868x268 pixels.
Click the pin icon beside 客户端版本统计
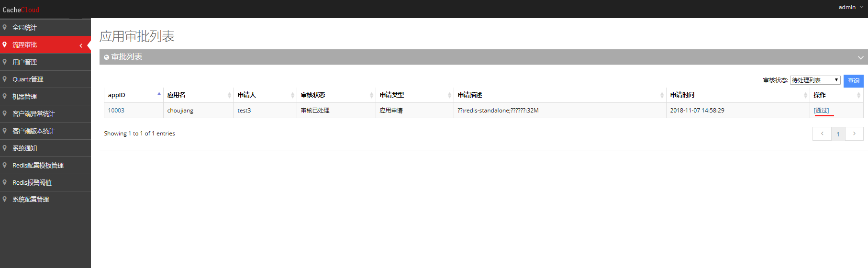[5, 131]
